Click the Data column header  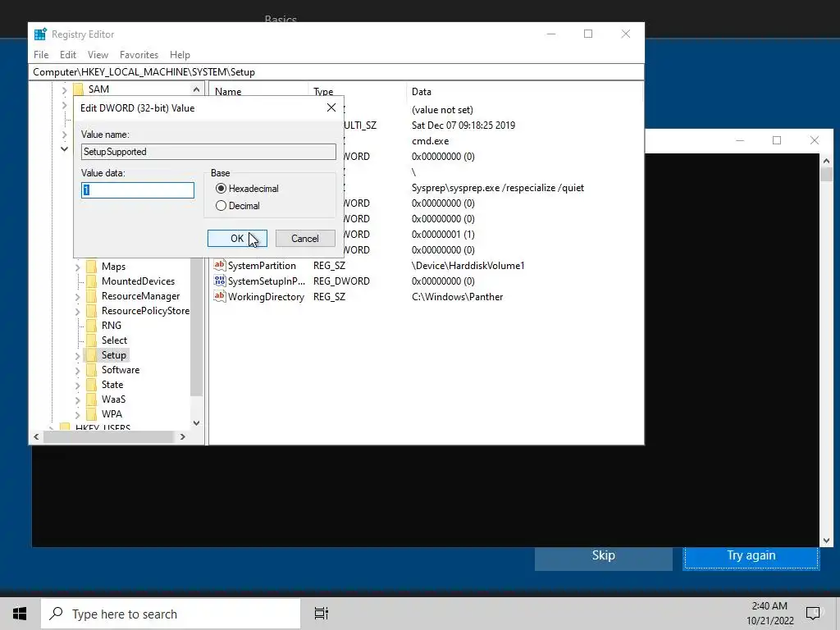[x=524, y=92]
